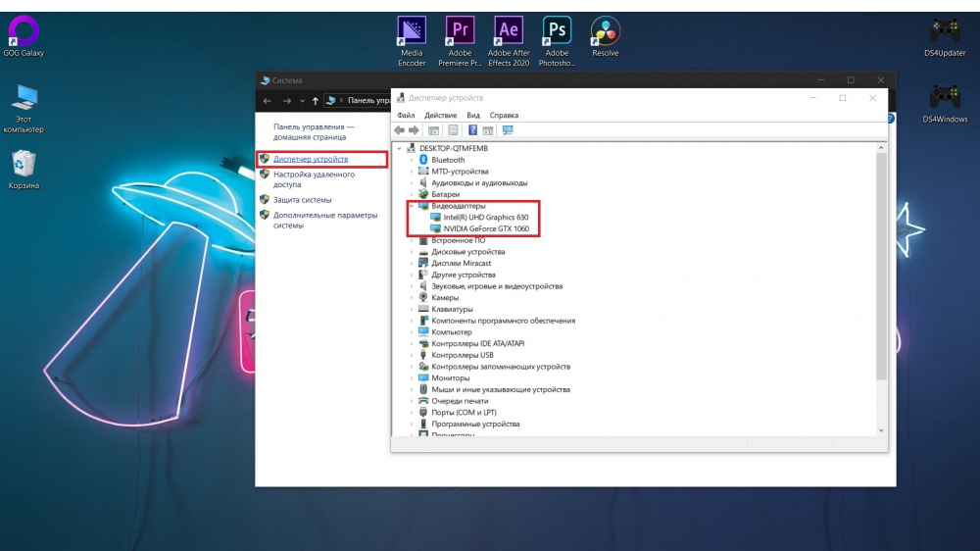Expand Дисплеи Miracast category
This screenshot has width=980, height=551.
click(412, 264)
